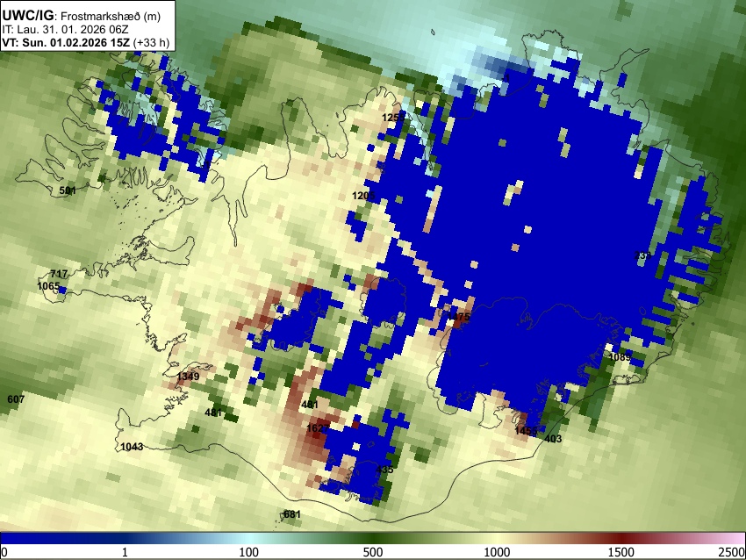746x560 pixels.
Task: Click the 403 value label
Action: [553, 439]
